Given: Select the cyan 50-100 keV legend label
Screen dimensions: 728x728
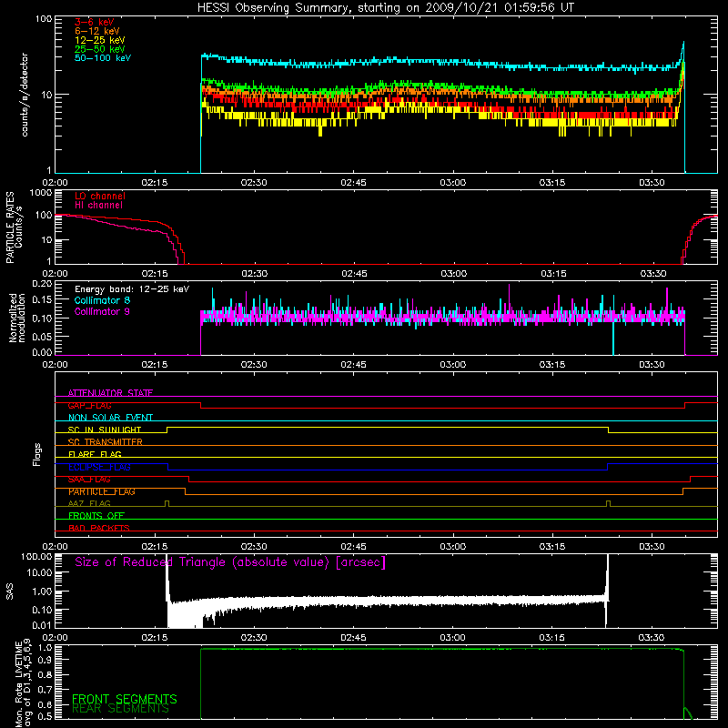Looking at the screenshot, I should click(103, 58).
